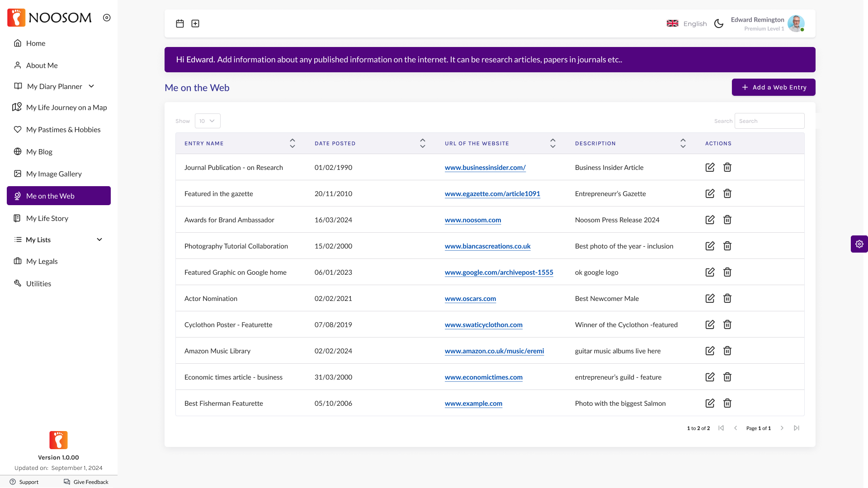Screen dimensions: 868x488
Task: Click into the table Search field
Action: click(769, 121)
